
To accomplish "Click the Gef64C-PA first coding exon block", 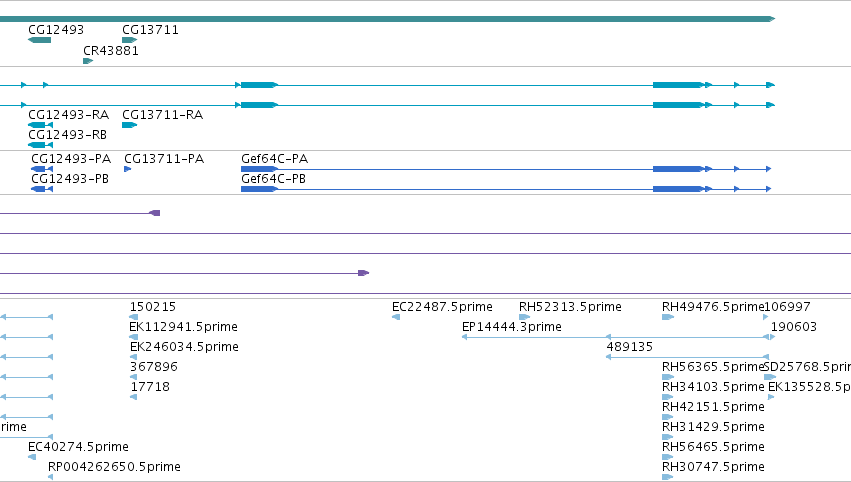I will (259, 169).
